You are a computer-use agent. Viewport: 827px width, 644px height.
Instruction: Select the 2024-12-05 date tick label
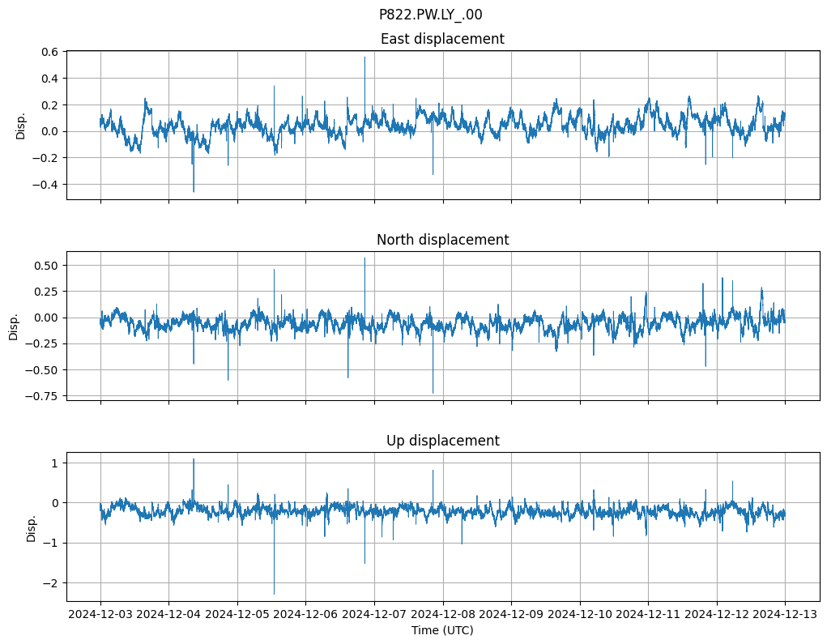237,616
